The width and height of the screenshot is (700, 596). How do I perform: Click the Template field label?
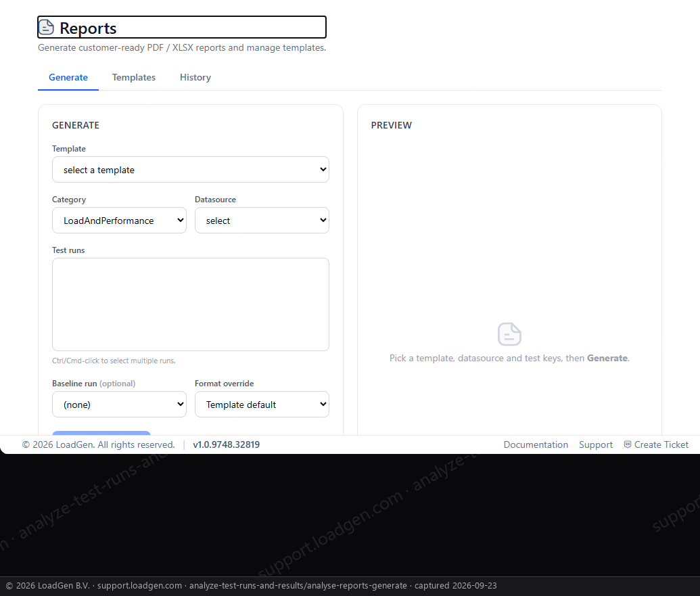[69, 149]
